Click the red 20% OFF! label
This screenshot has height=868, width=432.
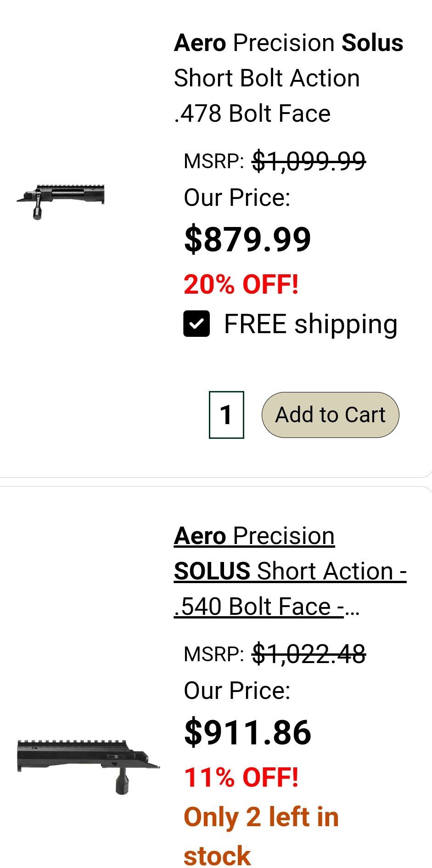pos(241,284)
